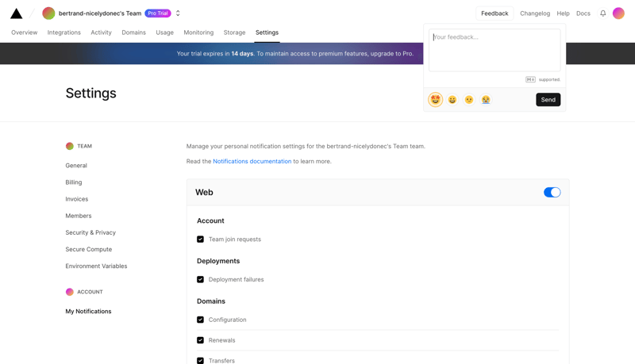The width and height of the screenshot is (635, 364).
Task: Open the Help link
Action: [563, 13]
